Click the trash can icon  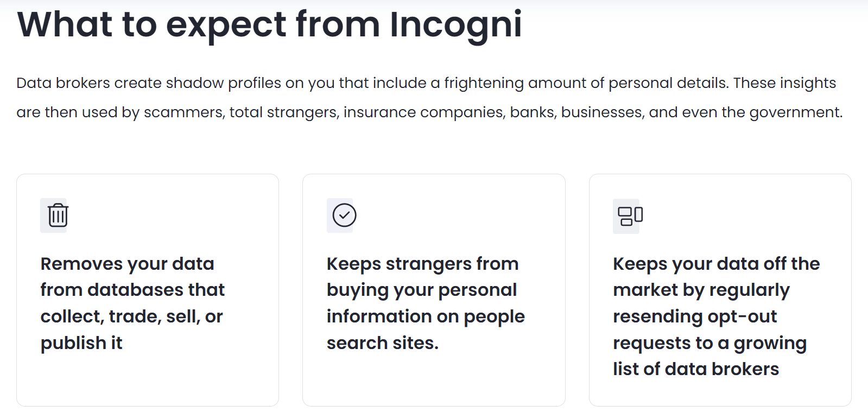tap(58, 215)
